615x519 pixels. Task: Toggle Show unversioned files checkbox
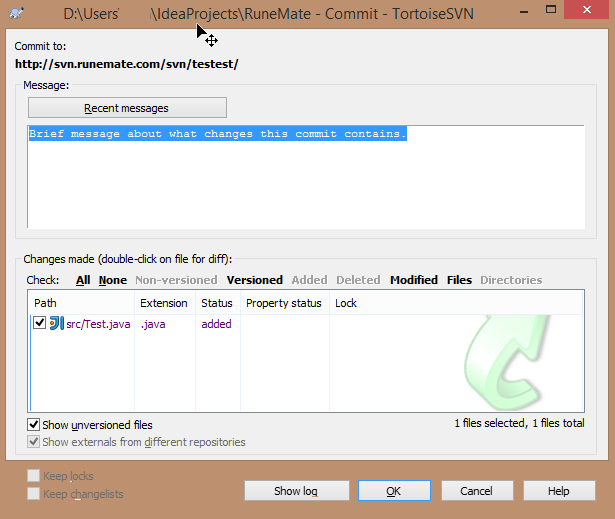click(x=33, y=424)
